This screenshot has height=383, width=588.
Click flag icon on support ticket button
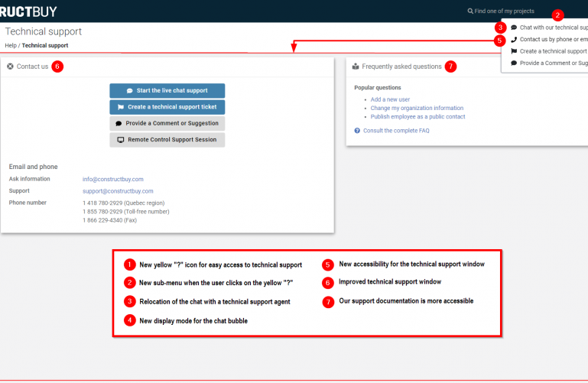tap(121, 107)
